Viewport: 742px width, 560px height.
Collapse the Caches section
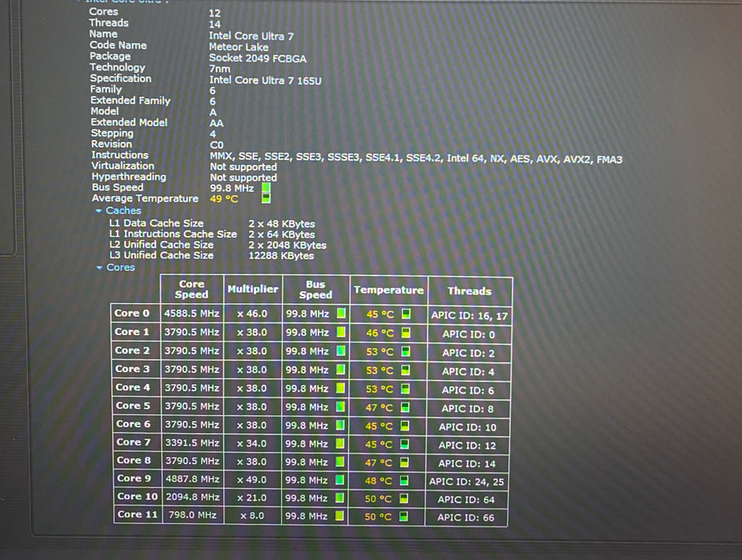(x=99, y=210)
